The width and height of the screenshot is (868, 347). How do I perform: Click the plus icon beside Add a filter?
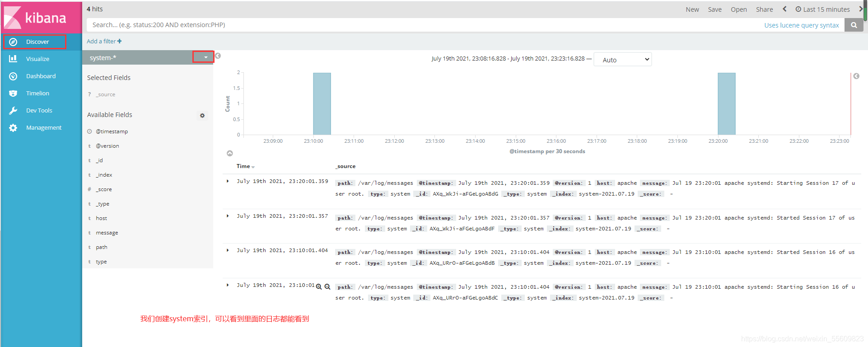point(119,41)
